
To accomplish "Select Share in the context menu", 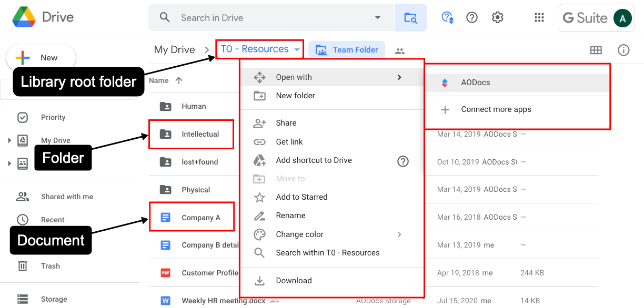I will (332, 123).
